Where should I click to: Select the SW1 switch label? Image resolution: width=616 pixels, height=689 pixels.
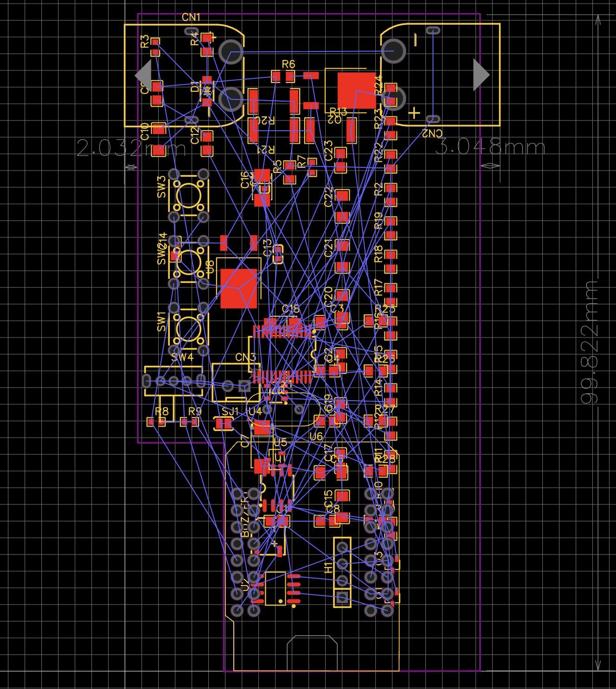[161, 321]
